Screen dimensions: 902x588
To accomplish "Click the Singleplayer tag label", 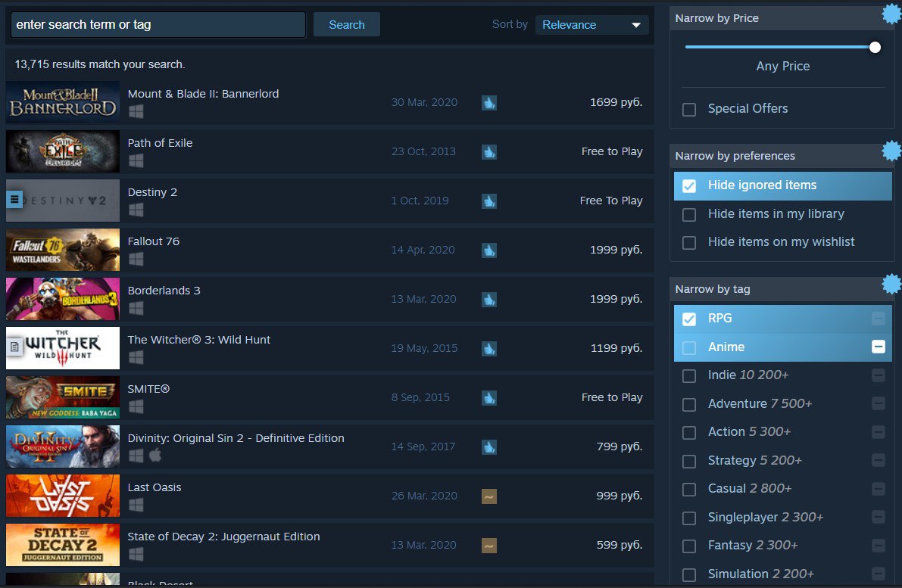I will 743,517.
